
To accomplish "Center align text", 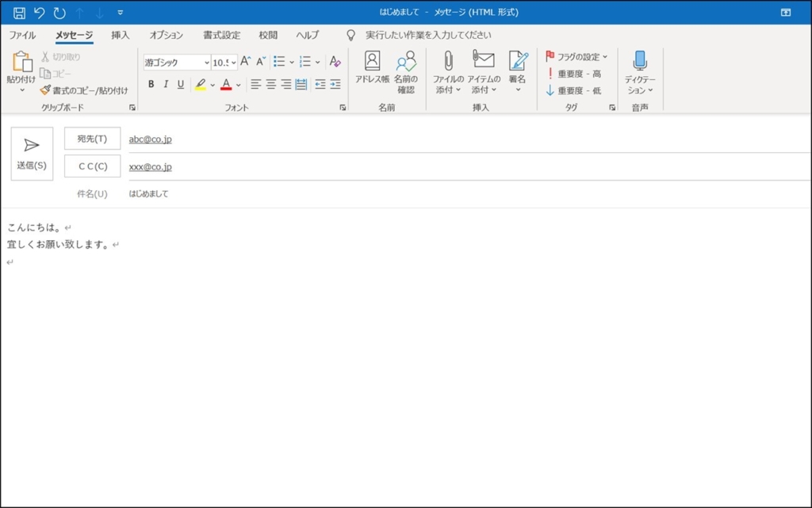I will click(271, 84).
